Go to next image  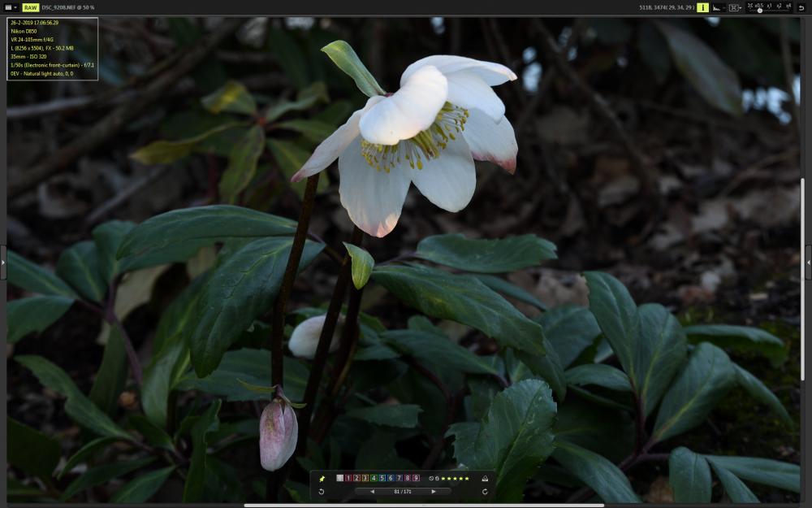tap(434, 492)
